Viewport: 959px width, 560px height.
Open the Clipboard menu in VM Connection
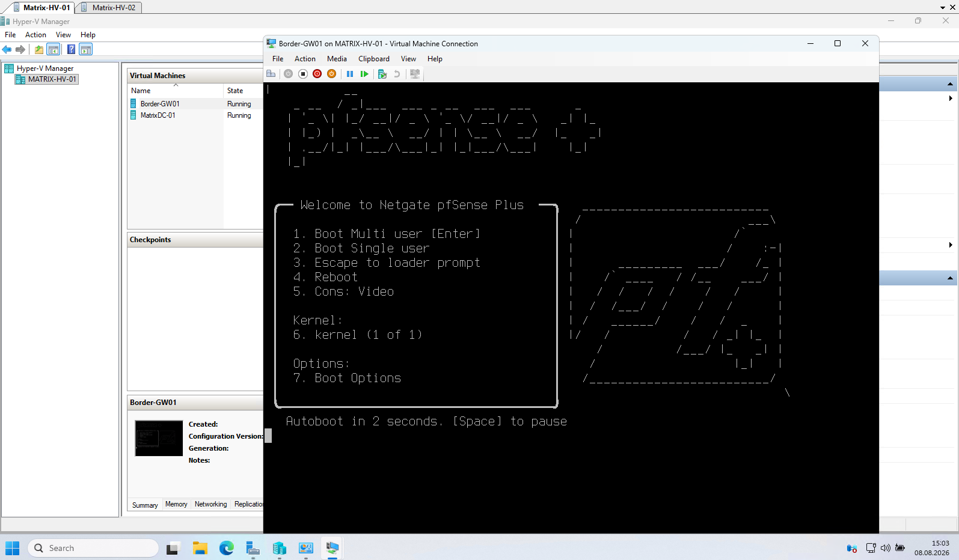pos(374,59)
